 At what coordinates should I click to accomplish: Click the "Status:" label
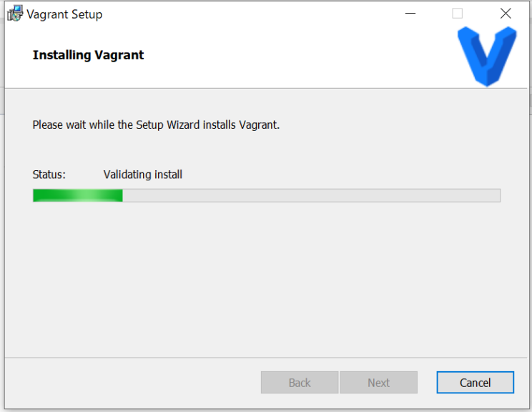click(x=49, y=175)
